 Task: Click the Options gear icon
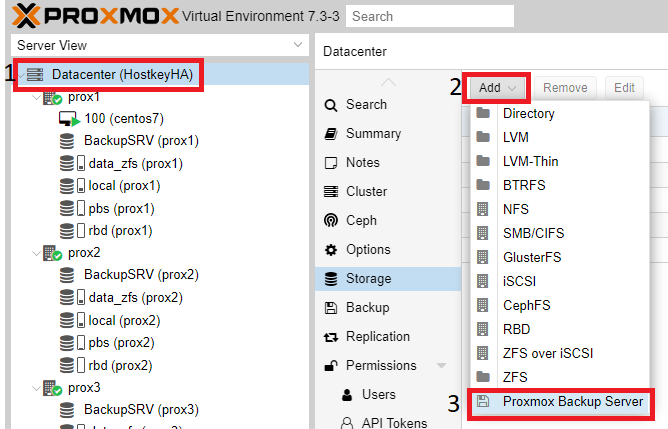(x=331, y=250)
